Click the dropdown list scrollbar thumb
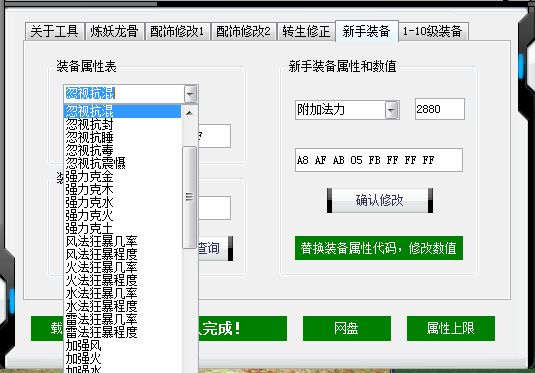The height and width of the screenshot is (373, 535). (x=189, y=197)
